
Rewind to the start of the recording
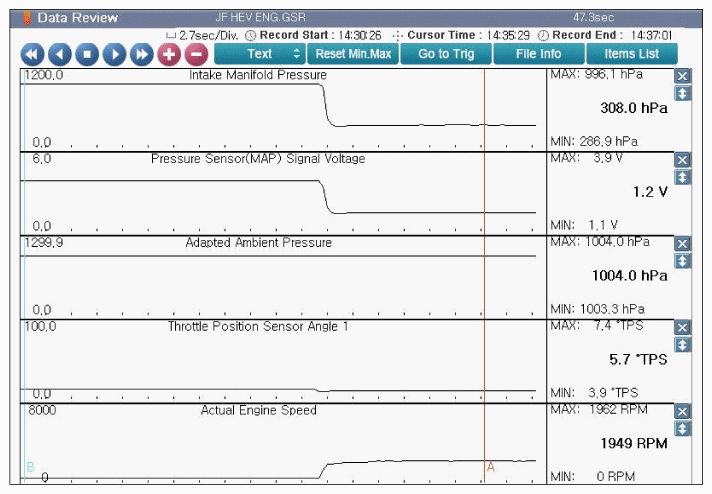[x=33, y=54]
